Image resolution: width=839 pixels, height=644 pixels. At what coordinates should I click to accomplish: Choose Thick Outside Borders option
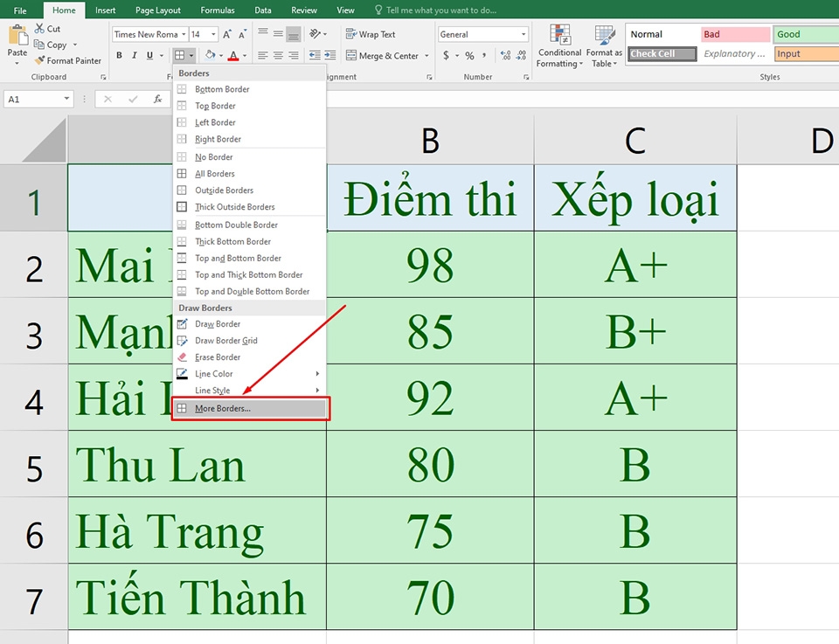pyautogui.click(x=249, y=206)
